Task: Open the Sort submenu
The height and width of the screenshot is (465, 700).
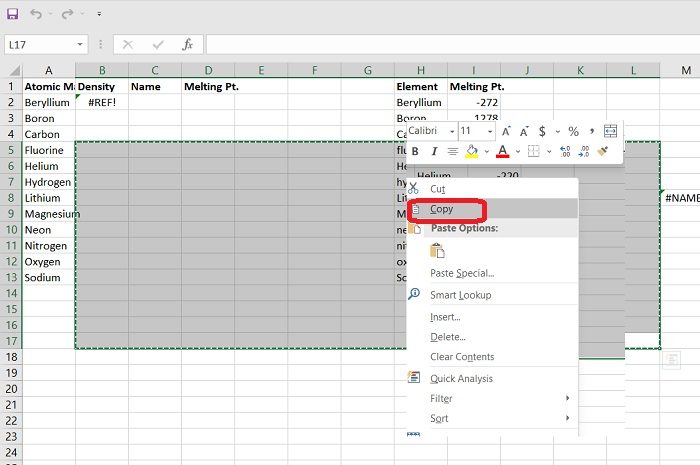Action: coord(440,419)
